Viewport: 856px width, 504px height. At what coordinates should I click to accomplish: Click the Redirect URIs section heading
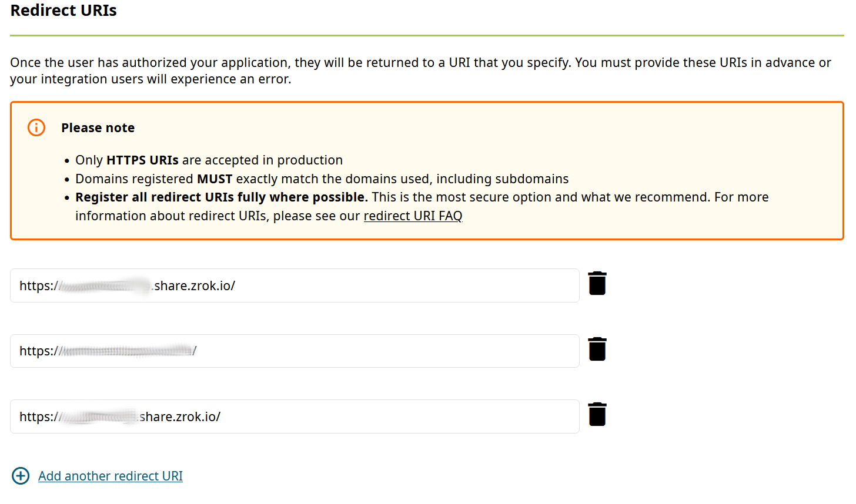tap(63, 11)
